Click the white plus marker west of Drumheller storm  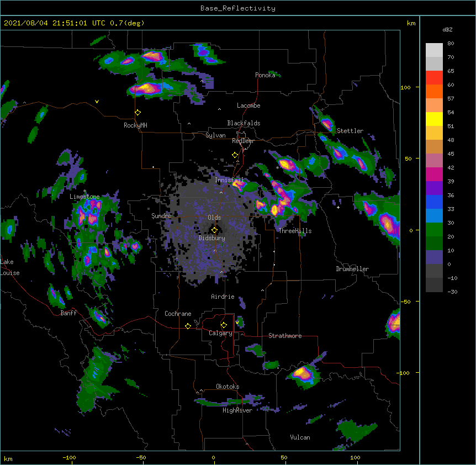coord(338,207)
